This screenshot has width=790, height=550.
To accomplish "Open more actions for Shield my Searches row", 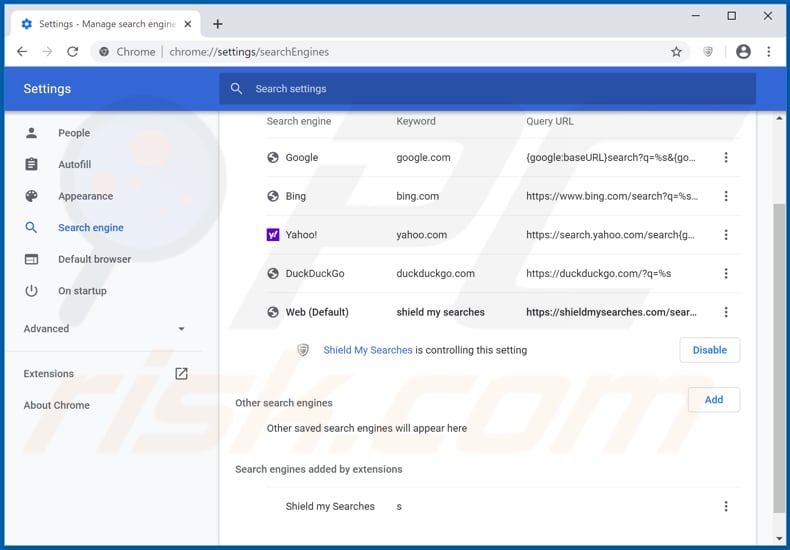I will pos(726,506).
